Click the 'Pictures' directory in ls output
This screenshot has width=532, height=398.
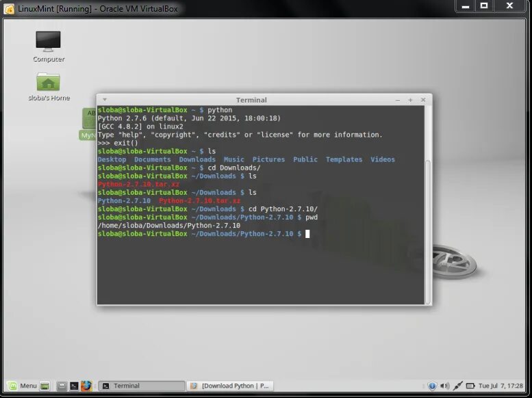[268, 159]
